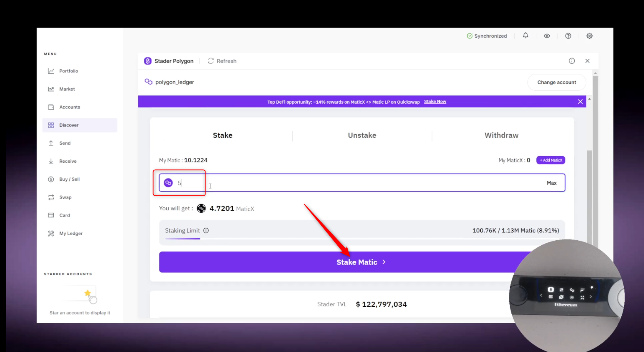This screenshot has height=352, width=644.
Task: Click Staking Limit info icon
Action: point(206,231)
